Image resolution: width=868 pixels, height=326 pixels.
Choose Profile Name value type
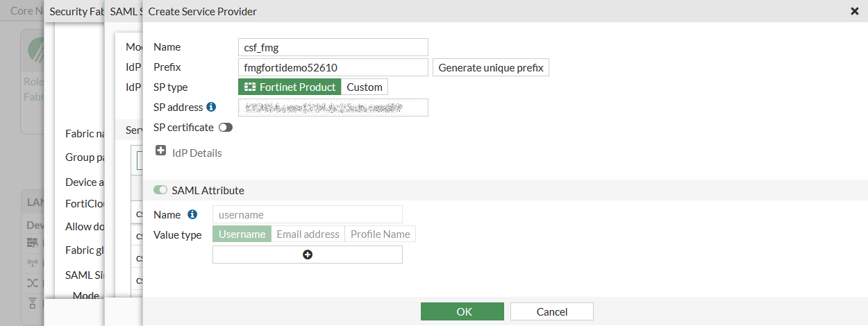[x=380, y=234]
